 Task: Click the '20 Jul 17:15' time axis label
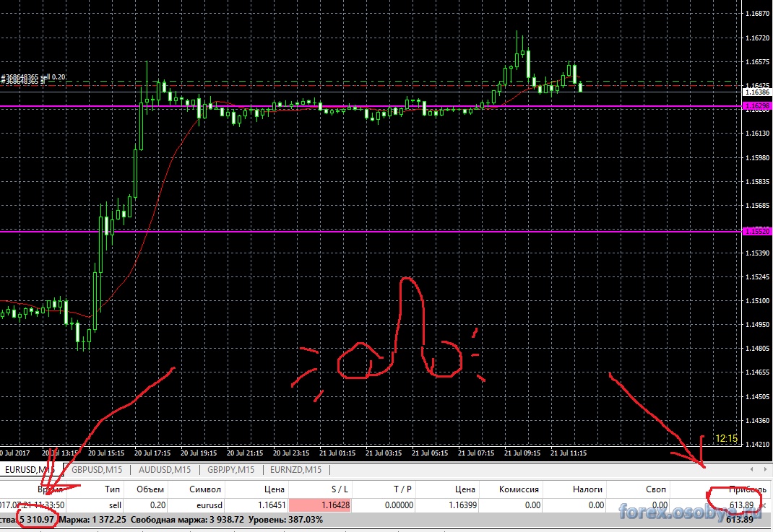[x=152, y=453]
